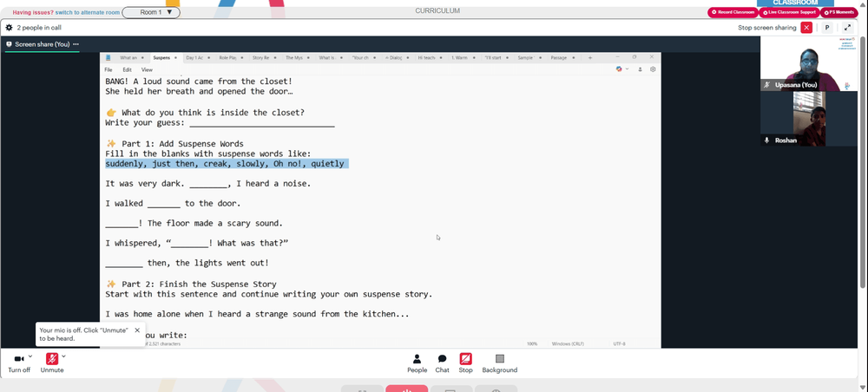
Task: Expand camera options chevron next to Turn off
Action: coord(30,356)
